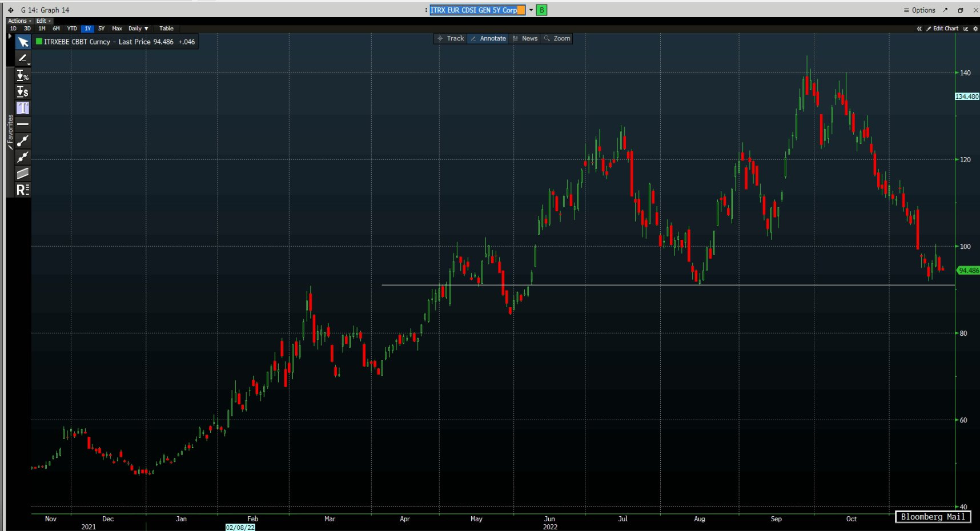Click the green B button beside ticker field
The height and width of the screenshot is (531, 980).
541,10
